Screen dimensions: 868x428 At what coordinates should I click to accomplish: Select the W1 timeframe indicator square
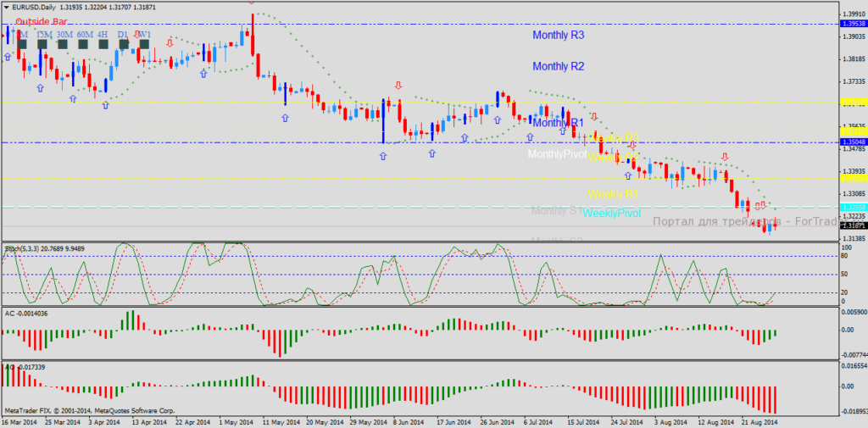[x=143, y=44]
